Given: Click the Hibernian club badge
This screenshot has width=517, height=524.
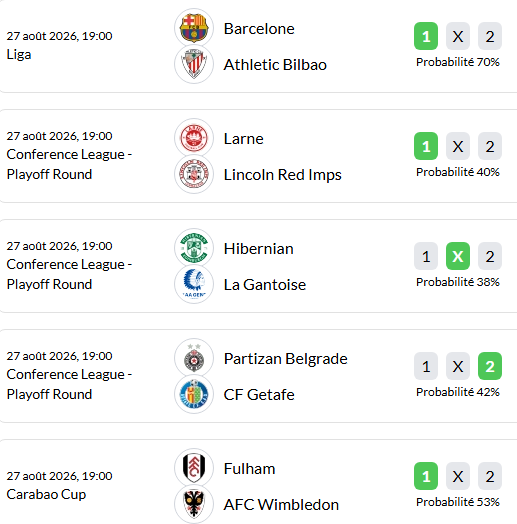Looking at the screenshot, I should [194, 248].
